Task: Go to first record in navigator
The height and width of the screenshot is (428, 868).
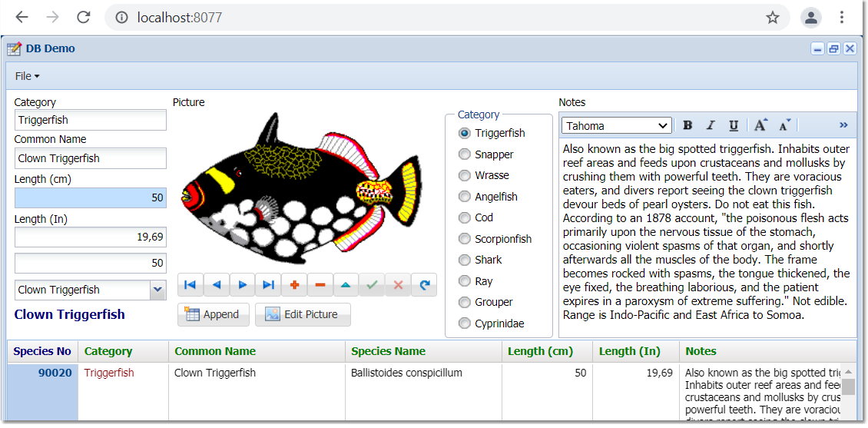Action: (190, 285)
